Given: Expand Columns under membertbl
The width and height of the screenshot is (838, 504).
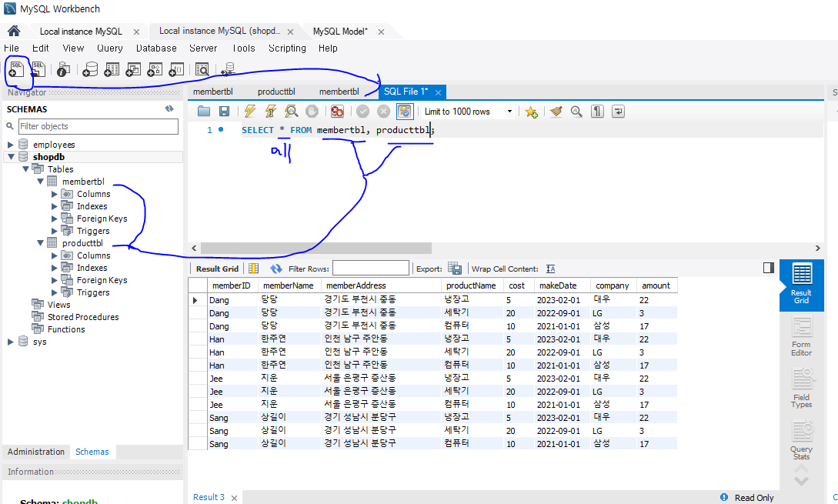Looking at the screenshot, I should 54,194.
